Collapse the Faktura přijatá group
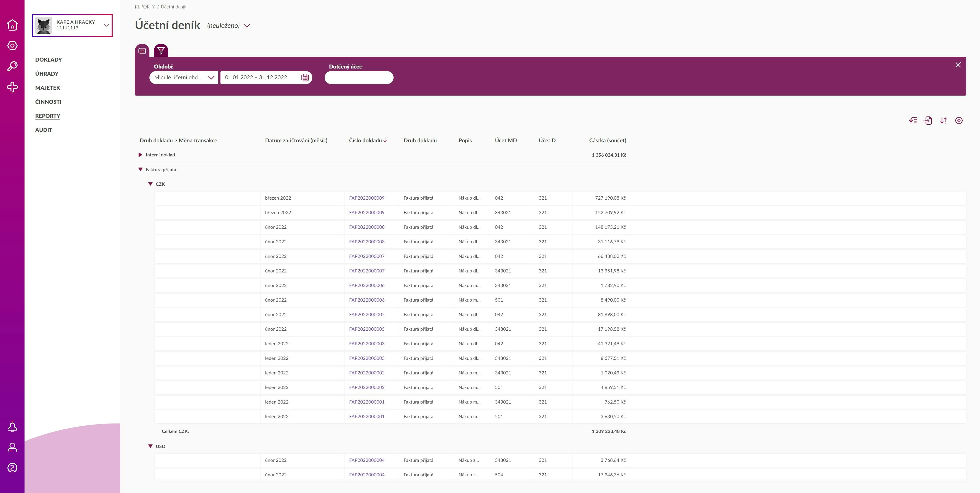This screenshot has width=980, height=493. coord(140,169)
